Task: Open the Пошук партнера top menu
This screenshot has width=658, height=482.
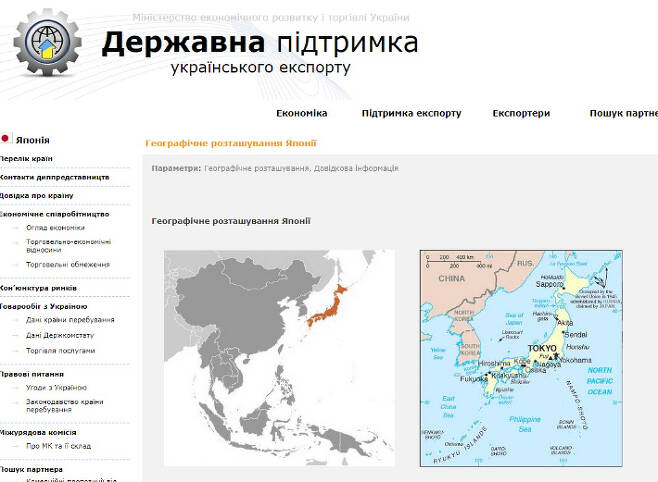Action: 624,113
